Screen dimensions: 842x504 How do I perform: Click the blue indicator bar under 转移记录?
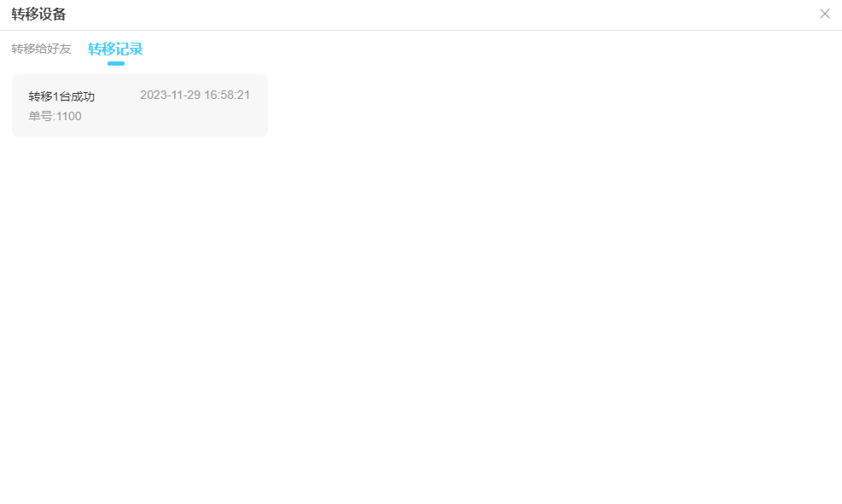[116, 63]
